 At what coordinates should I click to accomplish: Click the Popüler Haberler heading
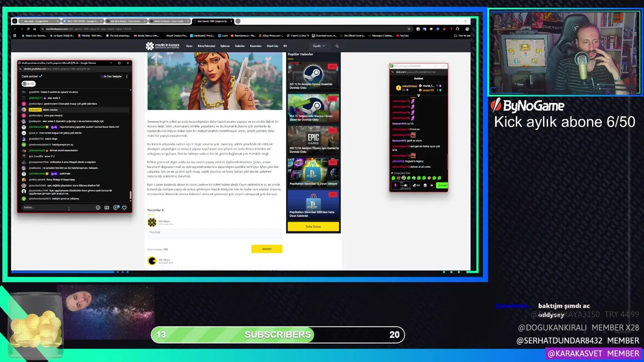300,54
